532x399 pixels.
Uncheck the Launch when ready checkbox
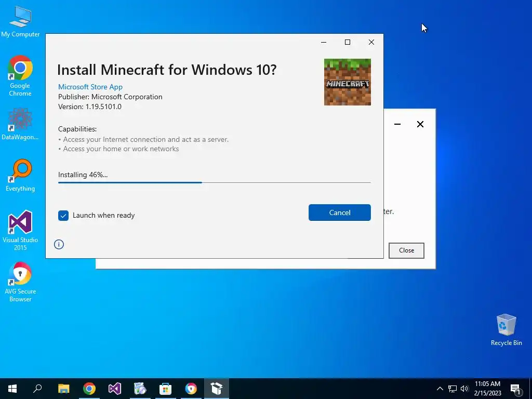(x=63, y=216)
